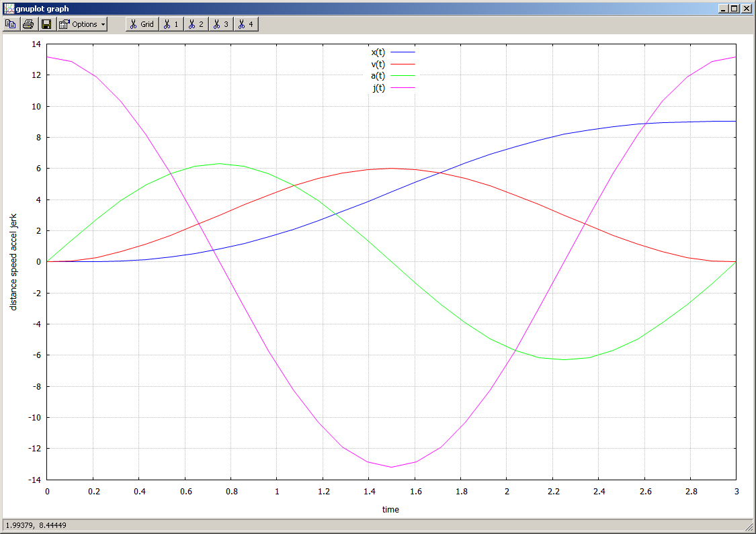This screenshot has width=756, height=534.
Task: Click the x(t) legend label
Action: 378,52
